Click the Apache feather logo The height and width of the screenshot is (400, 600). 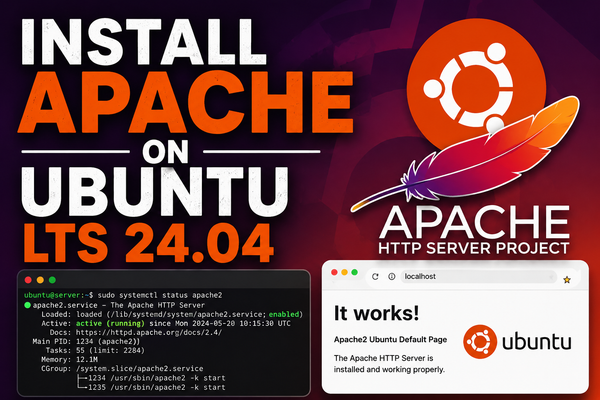point(465,153)
